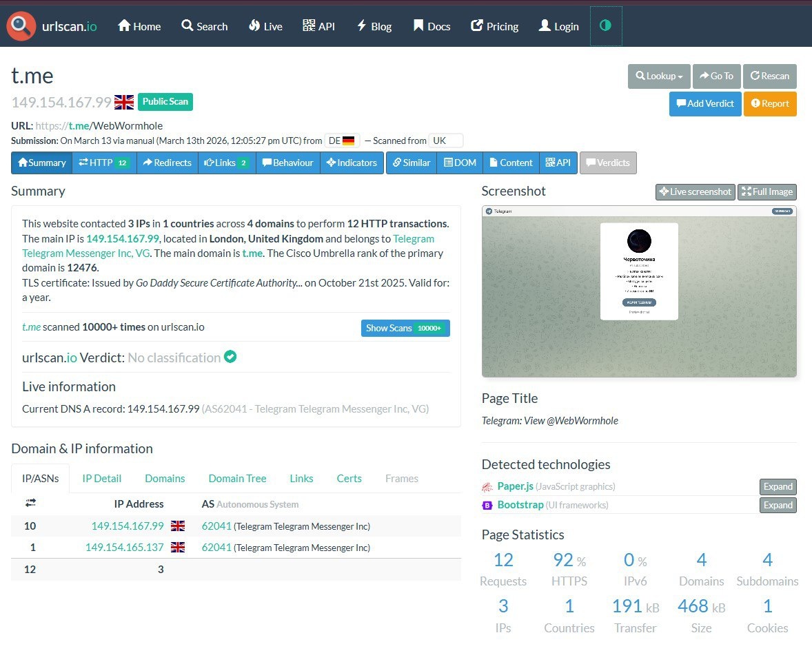Open the API nav item
812x664 pixels.
[318, 26]
